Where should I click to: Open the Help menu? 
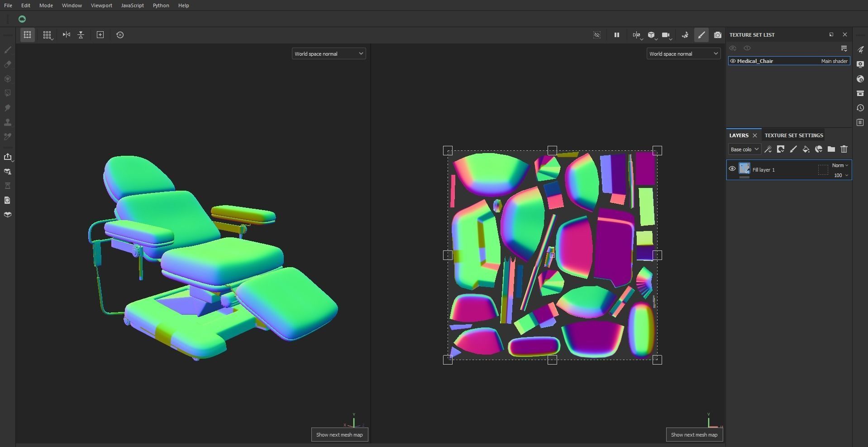pyautogui.click(x=184, y=5)
